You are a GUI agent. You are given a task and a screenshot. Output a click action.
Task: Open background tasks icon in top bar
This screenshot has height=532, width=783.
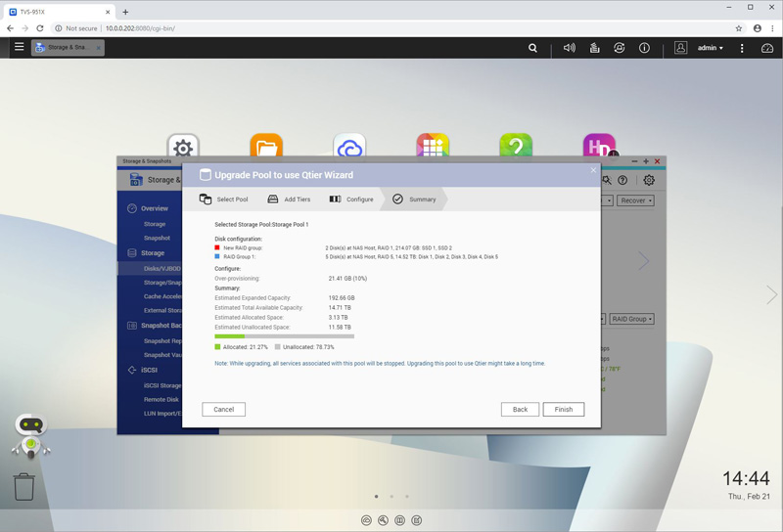coord(594,48)
